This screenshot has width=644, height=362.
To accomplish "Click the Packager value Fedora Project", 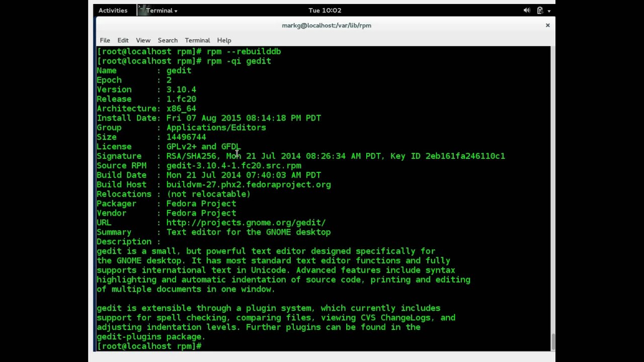I will 201,204.
